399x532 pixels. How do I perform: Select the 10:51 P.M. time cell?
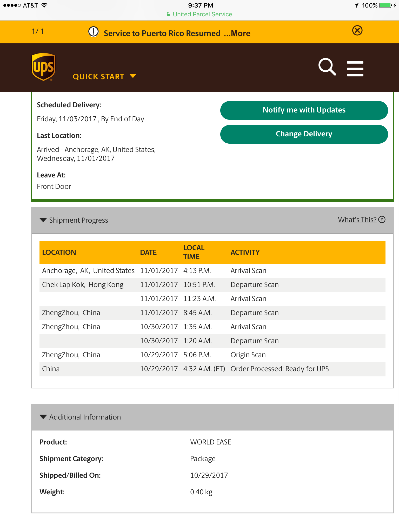[199, 285]
